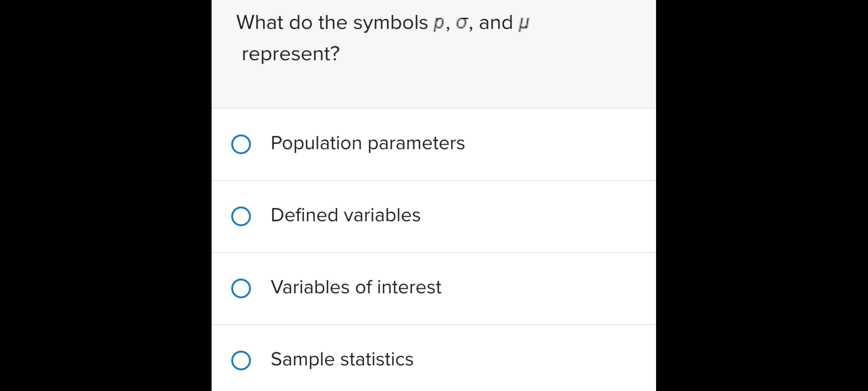868x391 pixels.
Task: Click "variables" in the Defined variables answer
Action: 382,215
